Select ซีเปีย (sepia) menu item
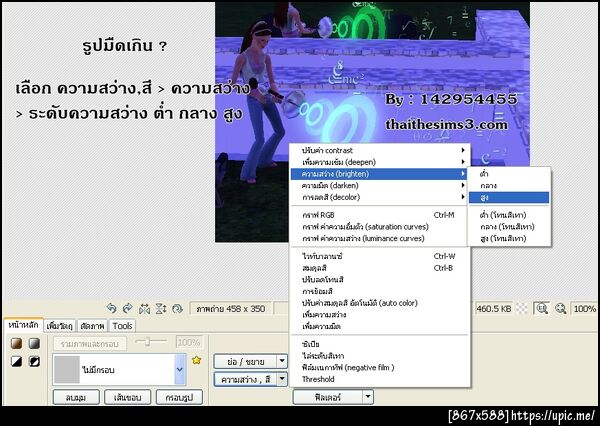 pos(379,344)
